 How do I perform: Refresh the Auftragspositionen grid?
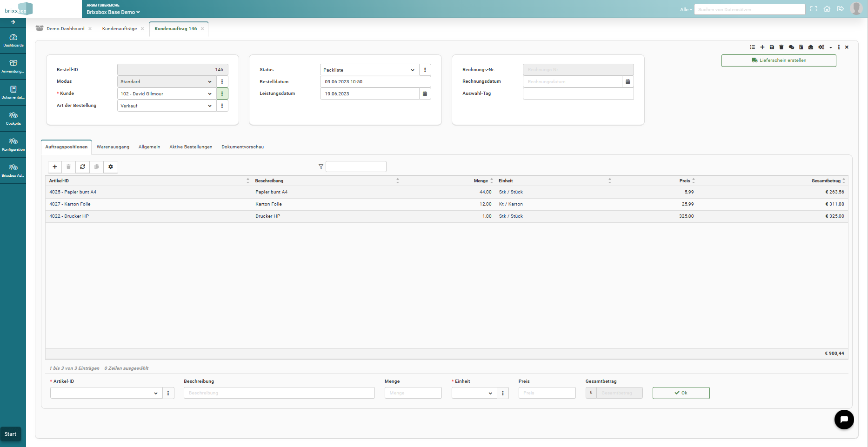click(83, 167)
